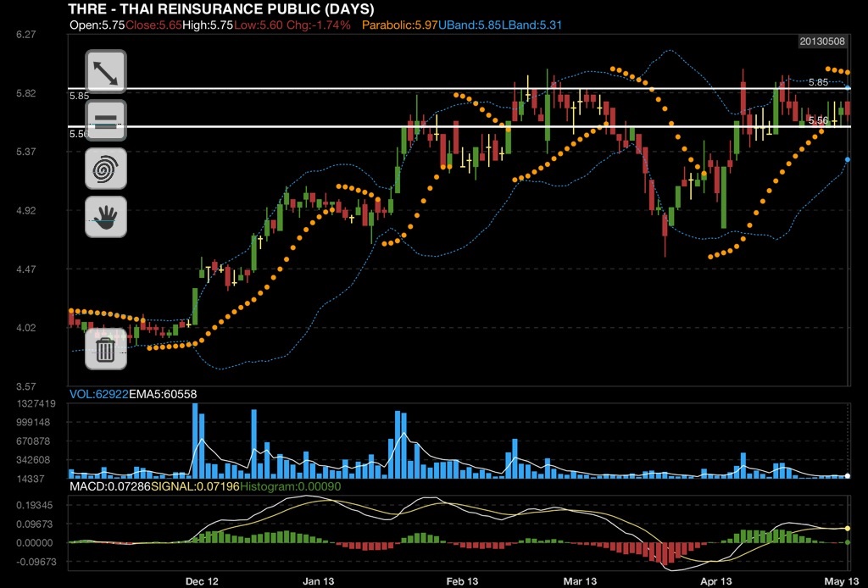The width and height of the screenshot is (868, 588).
Task: Click the Chg:-1.74% value
Action: click(x=319, y=25)
